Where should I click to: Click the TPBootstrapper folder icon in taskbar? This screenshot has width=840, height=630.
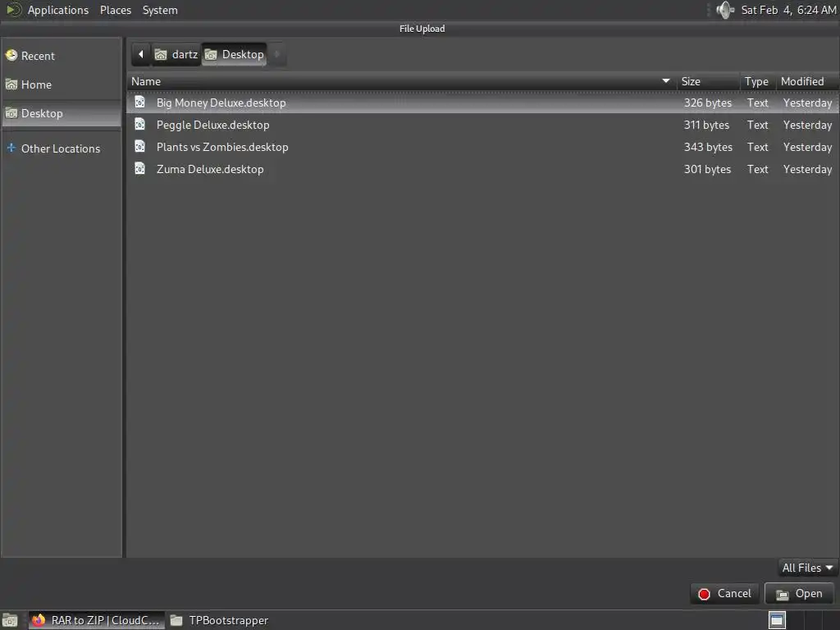click(176, 620)
